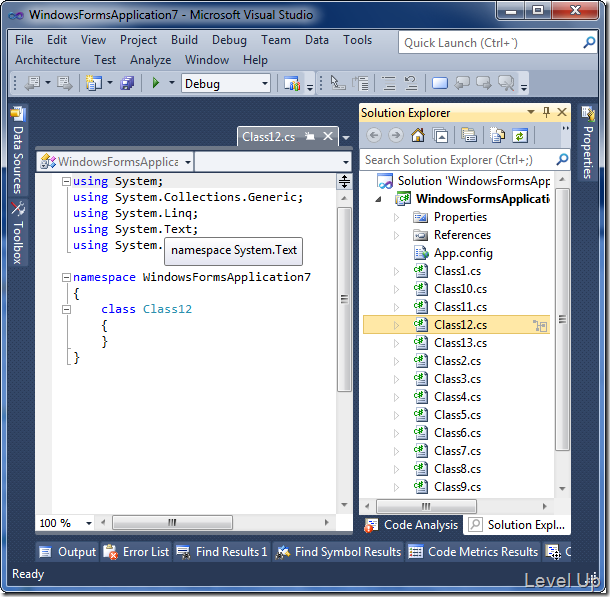Close the Solution Explorer panel
The width and height of the screenshot is (610, 597).
[x=562, y=112]
